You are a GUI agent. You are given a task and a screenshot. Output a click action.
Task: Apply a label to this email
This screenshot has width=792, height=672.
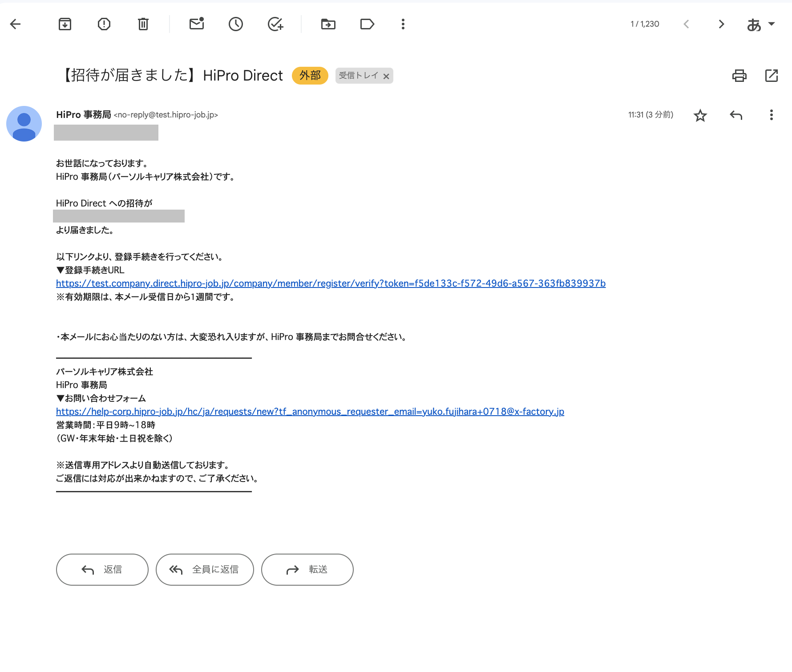367,24
